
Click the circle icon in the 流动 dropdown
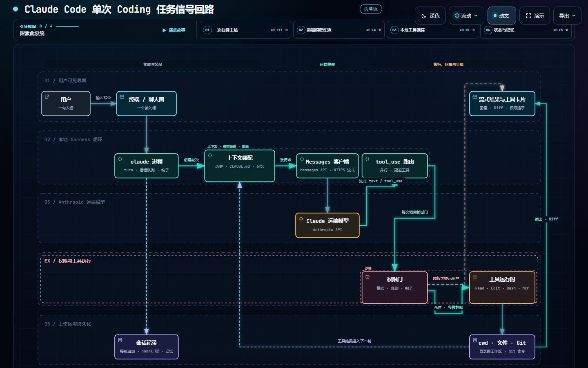[x=457, y=16]
